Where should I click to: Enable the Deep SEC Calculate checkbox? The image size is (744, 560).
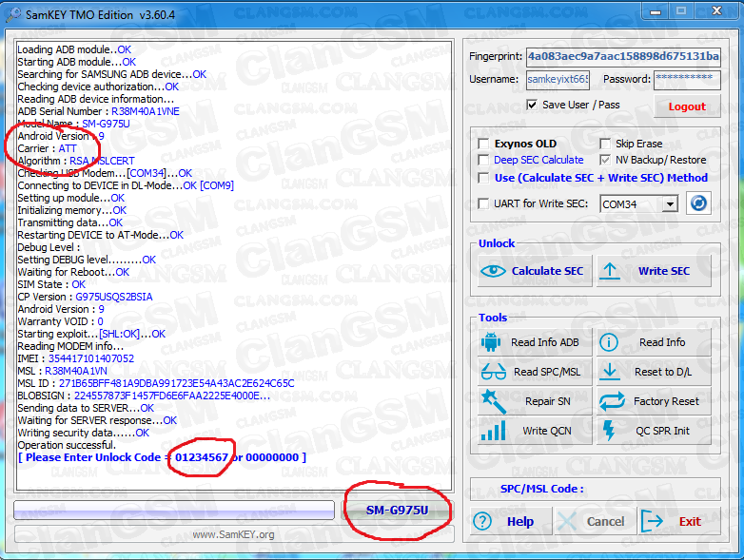click(483, 160)
